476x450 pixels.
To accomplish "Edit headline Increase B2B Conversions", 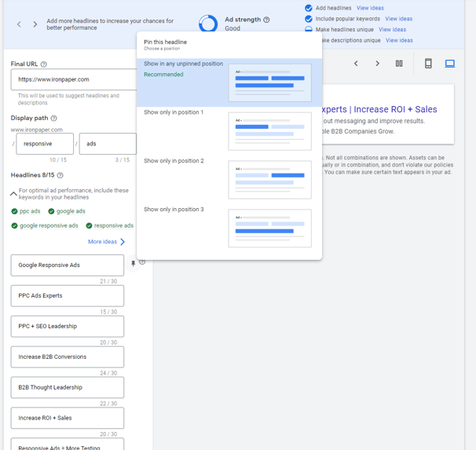I will [x=68, y=357].
